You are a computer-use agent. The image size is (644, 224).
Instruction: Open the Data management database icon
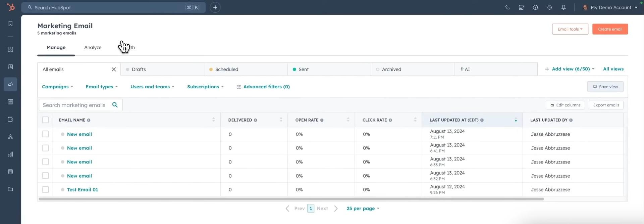tap(10, 172)
